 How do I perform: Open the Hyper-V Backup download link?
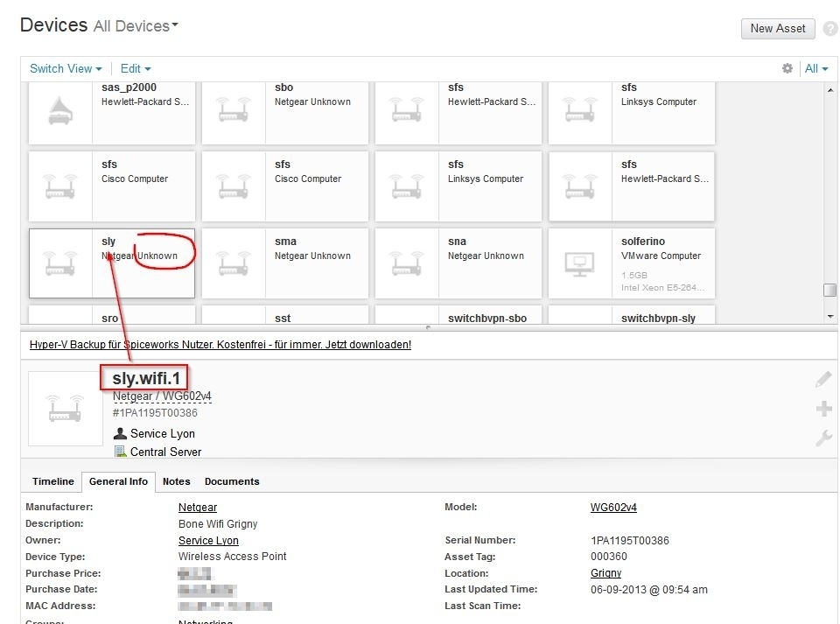220,344
